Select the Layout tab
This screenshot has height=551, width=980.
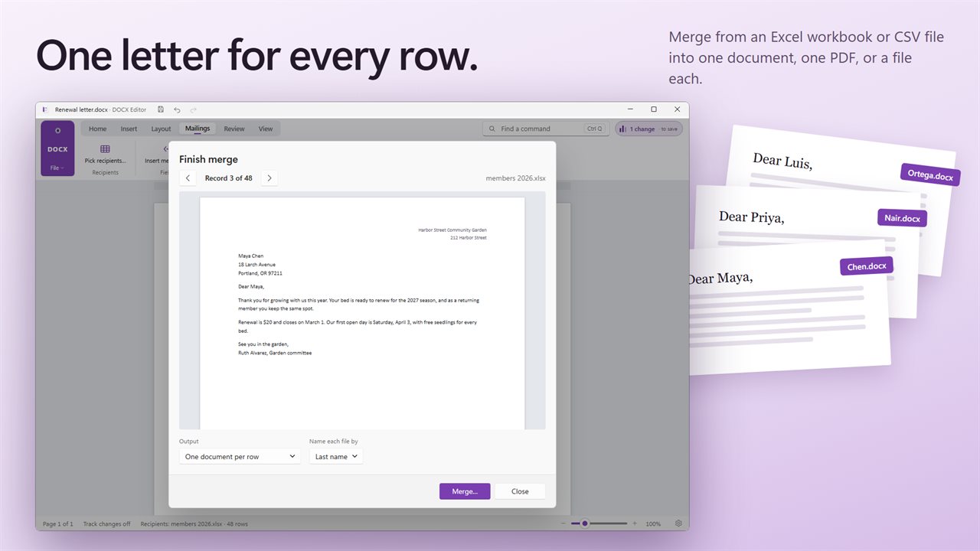coord(161,129)
